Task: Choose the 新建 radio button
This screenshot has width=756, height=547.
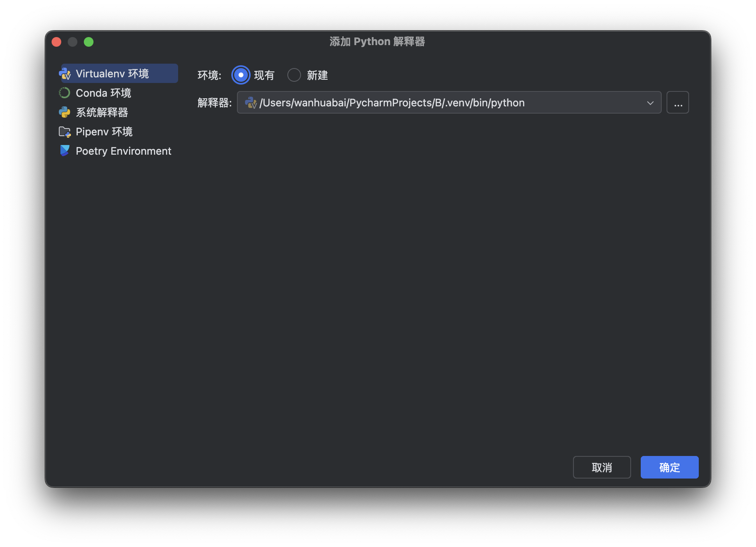Action: pos(294,75)
